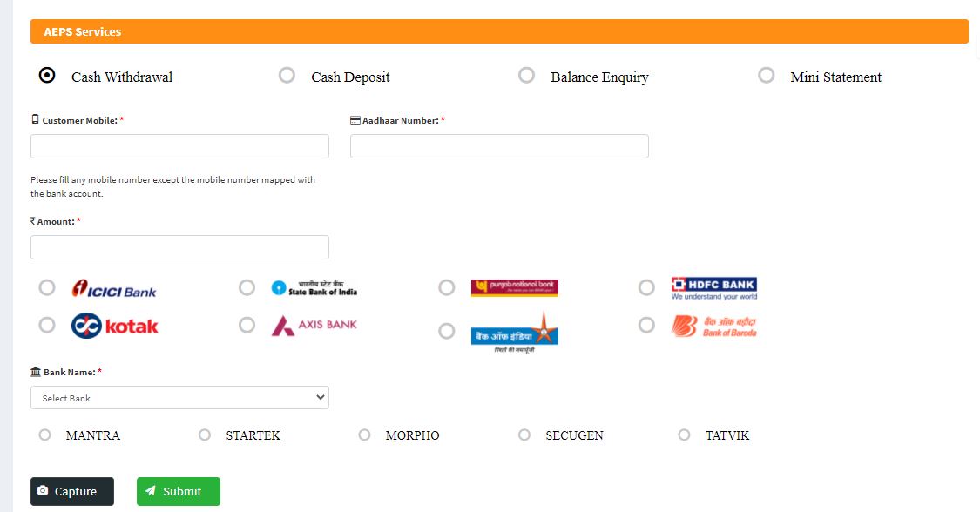Click the Axis Bank logo

click(x=314, y=326)
